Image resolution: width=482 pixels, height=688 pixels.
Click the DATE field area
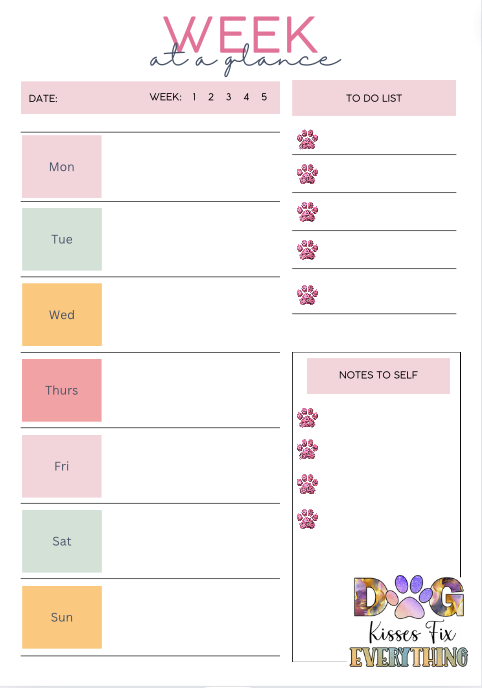pyautogui.click(x=88, y=98)
